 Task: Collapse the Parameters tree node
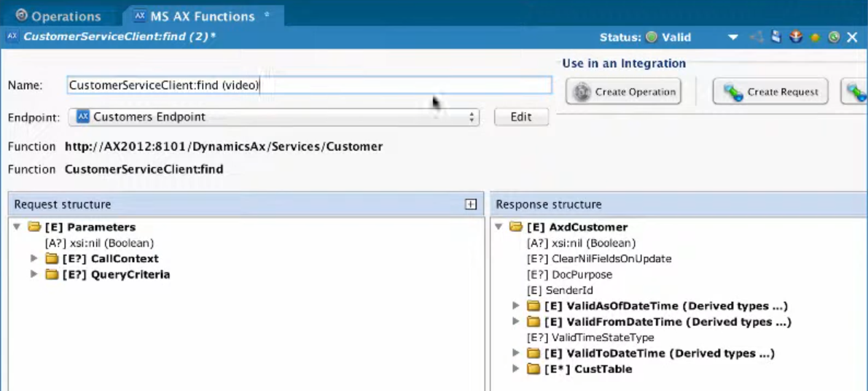coord(17,227)
